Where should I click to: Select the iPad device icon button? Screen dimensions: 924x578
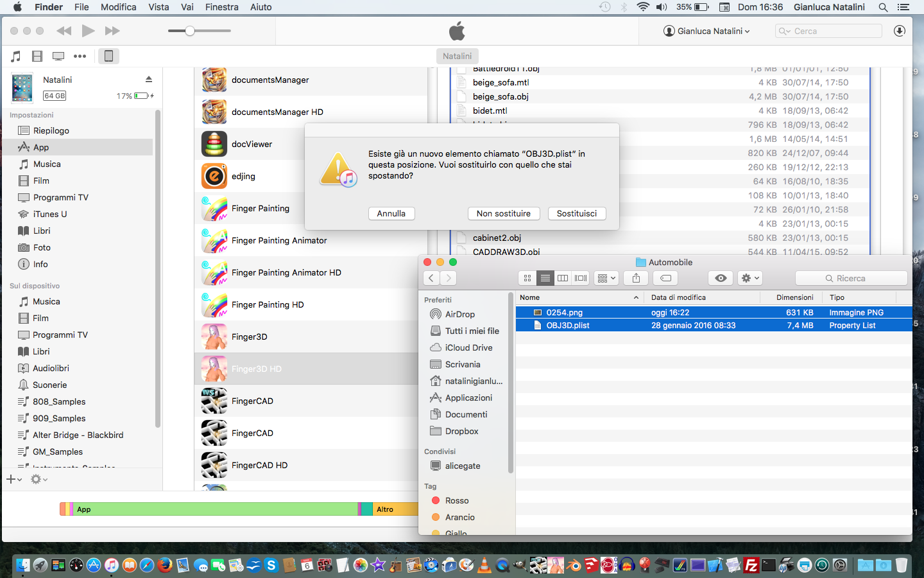point(108,56)
